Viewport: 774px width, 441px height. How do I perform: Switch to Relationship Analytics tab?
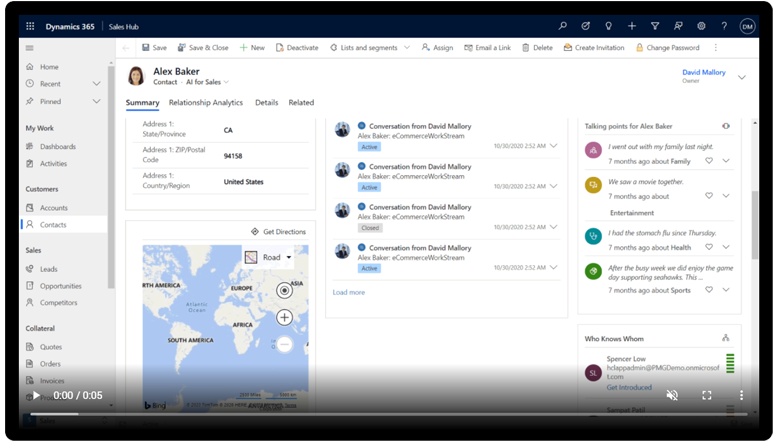click(x=206, y=103)
